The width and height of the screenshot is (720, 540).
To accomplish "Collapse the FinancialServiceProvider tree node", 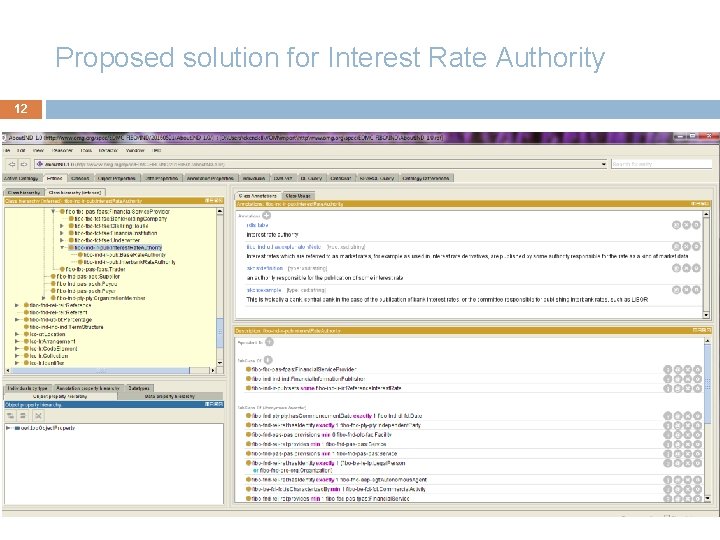I will pos(54,212).
